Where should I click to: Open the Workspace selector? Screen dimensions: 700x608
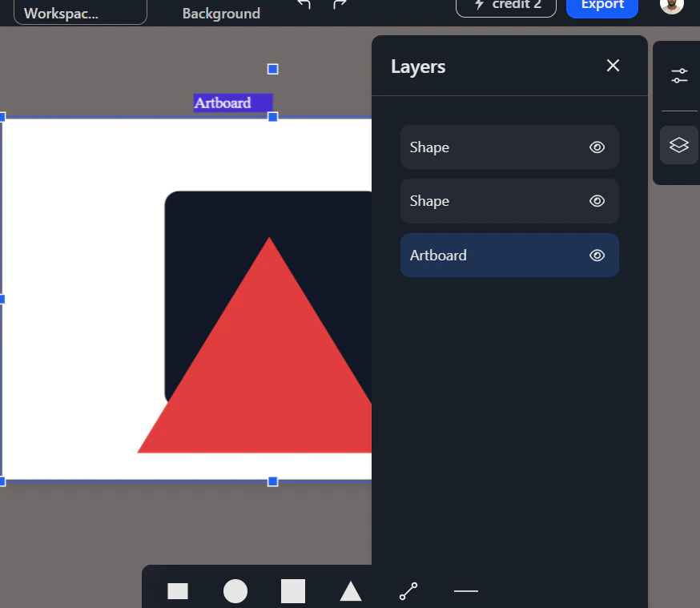(x=80, y=12)
